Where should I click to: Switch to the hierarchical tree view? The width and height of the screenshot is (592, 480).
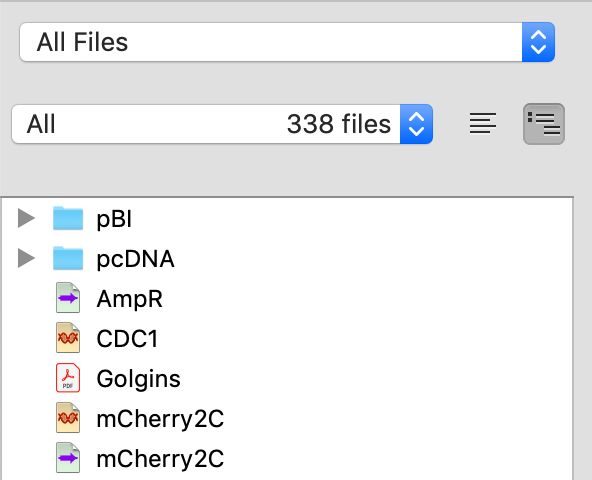[544, 124]
